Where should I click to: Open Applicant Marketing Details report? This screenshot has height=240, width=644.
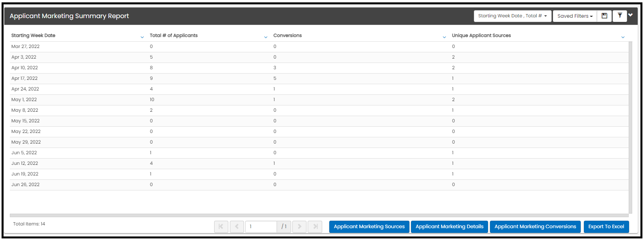coord(450,227)
